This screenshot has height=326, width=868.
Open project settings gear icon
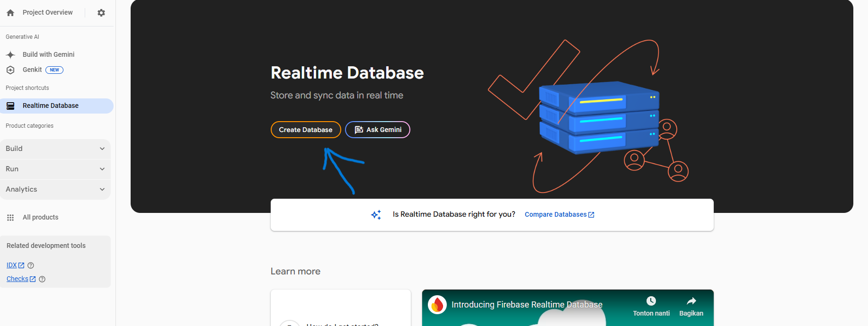tap(101, 13)
